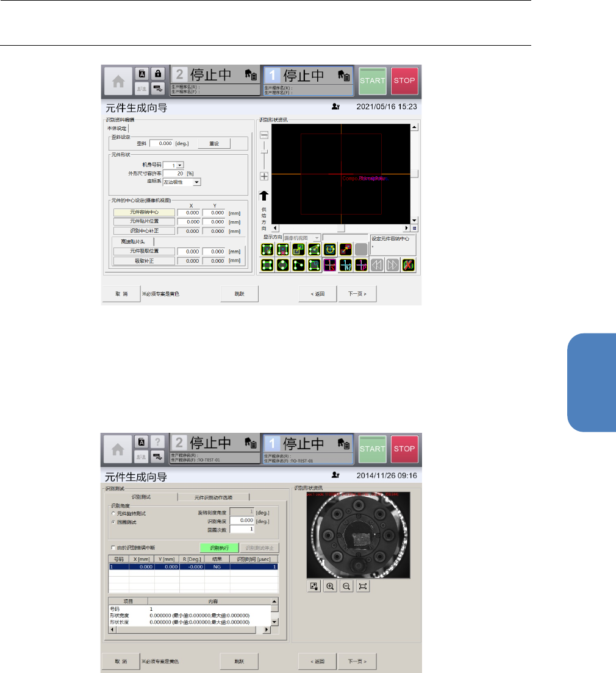The width and height of the screenshot is (616, 673).
Task: Zoom in with the plus button beside shape view
Action: 264,176
